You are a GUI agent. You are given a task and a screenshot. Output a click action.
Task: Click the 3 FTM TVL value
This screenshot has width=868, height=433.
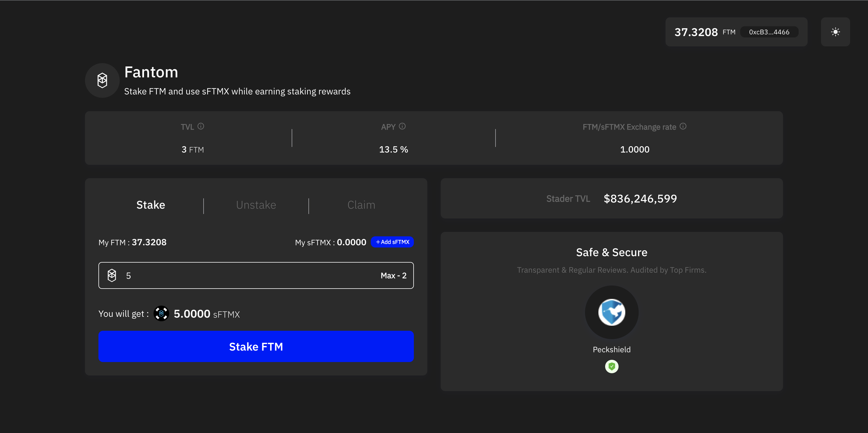coord(193,149)
